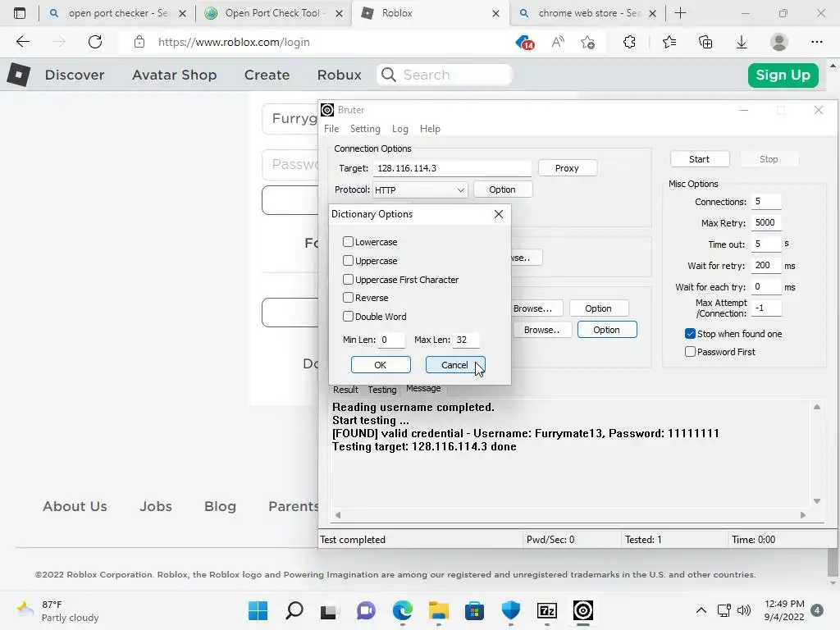Open the browser Settings and more ellipsis
840x630 pixels.
point(816,42)
